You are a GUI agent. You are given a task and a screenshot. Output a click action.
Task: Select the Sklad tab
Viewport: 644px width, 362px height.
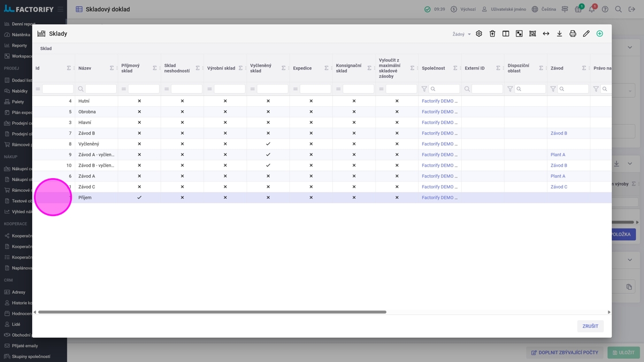(x=46, y=49)
